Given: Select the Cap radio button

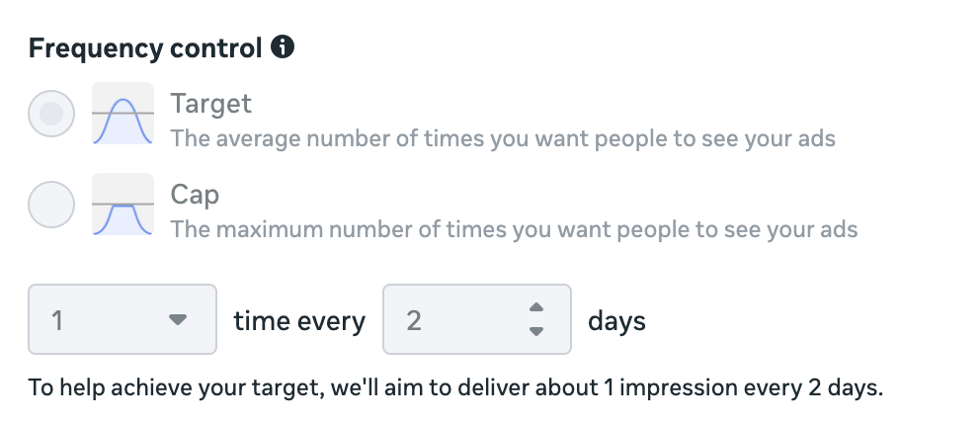Looking at the screenshot, I should tap(51, 205).
